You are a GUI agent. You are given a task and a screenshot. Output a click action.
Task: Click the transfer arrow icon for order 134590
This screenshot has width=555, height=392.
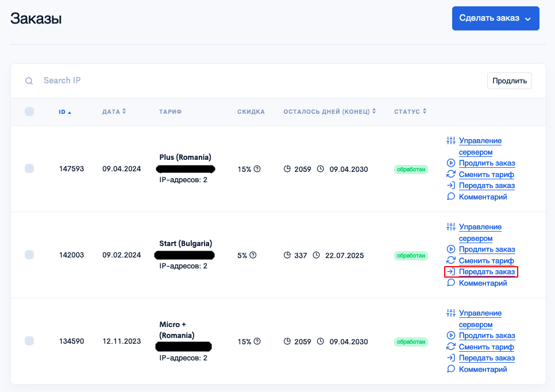coord(450,358)
